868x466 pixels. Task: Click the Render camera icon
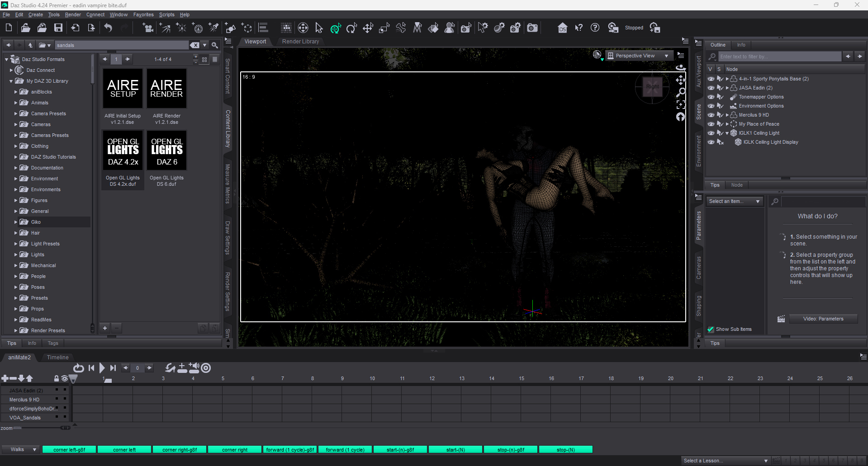coord(532,28)
